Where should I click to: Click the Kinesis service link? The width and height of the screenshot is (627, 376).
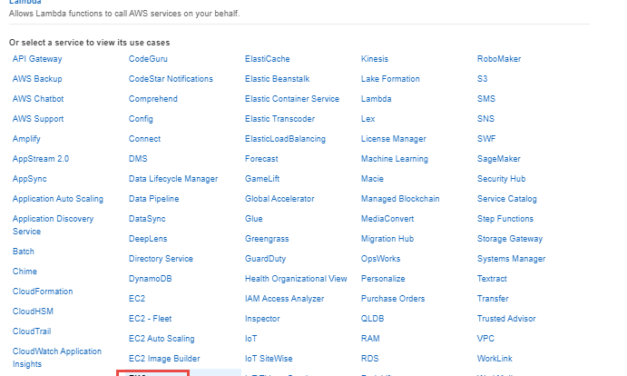[375, 59]
